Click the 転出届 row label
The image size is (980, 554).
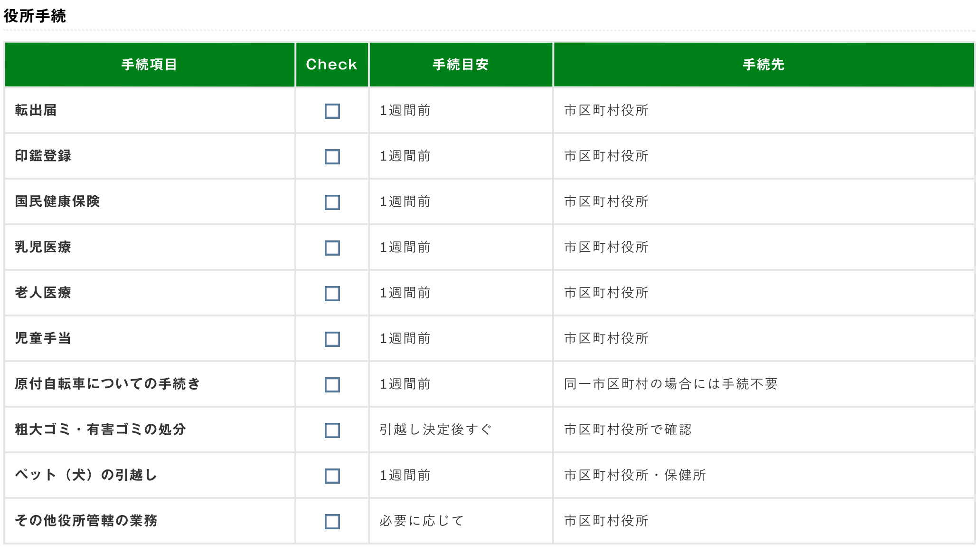[x=36, y=110]
